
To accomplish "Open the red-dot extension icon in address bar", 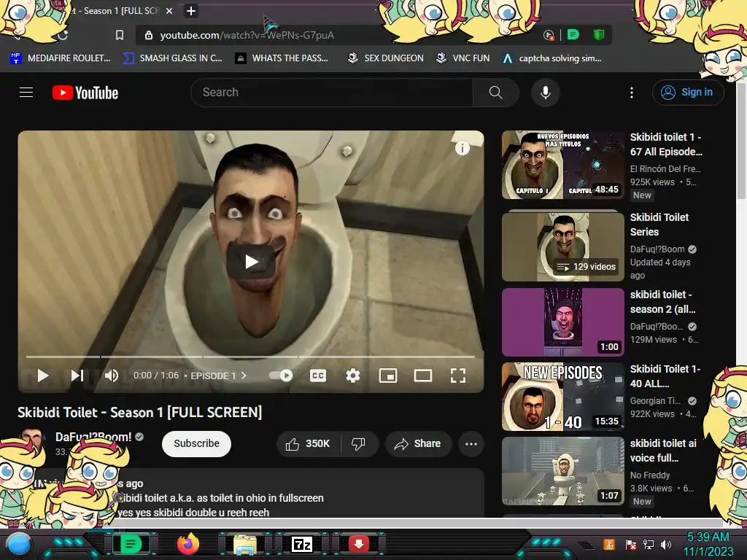I will [549, 35].
